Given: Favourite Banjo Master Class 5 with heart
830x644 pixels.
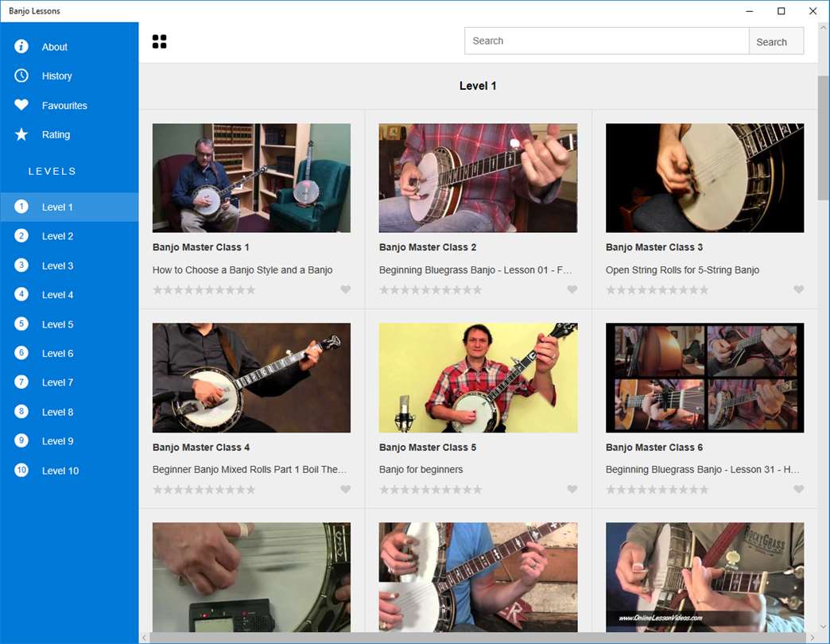Looking at the screenshot, I should click(572, 489).
